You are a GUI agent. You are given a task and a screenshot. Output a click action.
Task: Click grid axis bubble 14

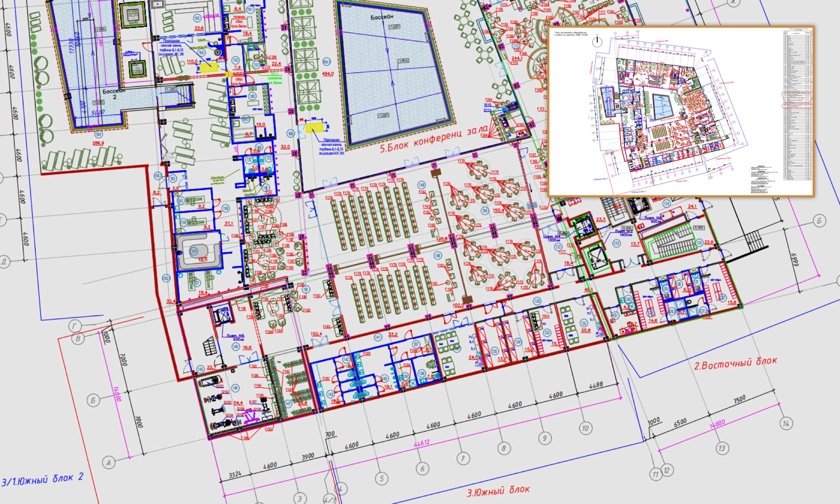(786, 423)
